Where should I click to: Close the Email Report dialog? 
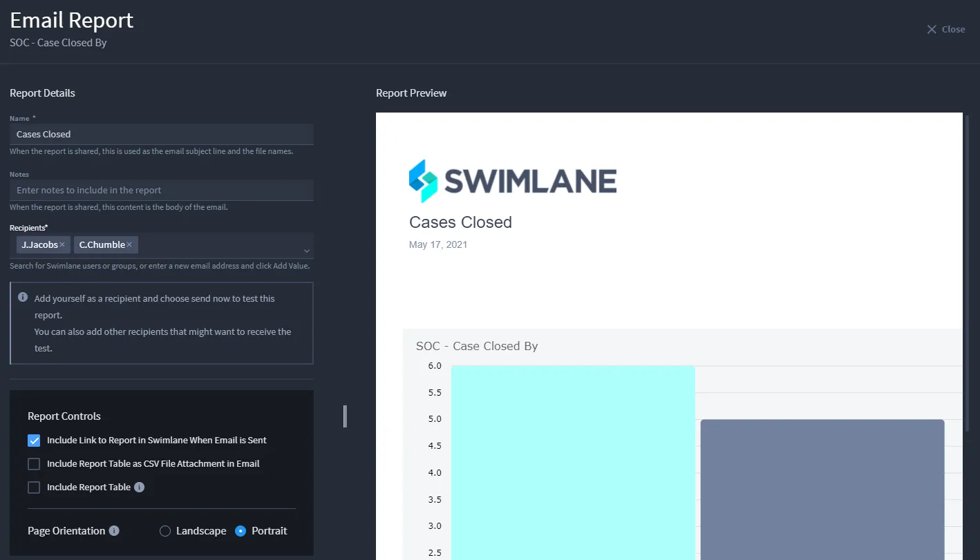pyautogui.click(x=945, y=29)
